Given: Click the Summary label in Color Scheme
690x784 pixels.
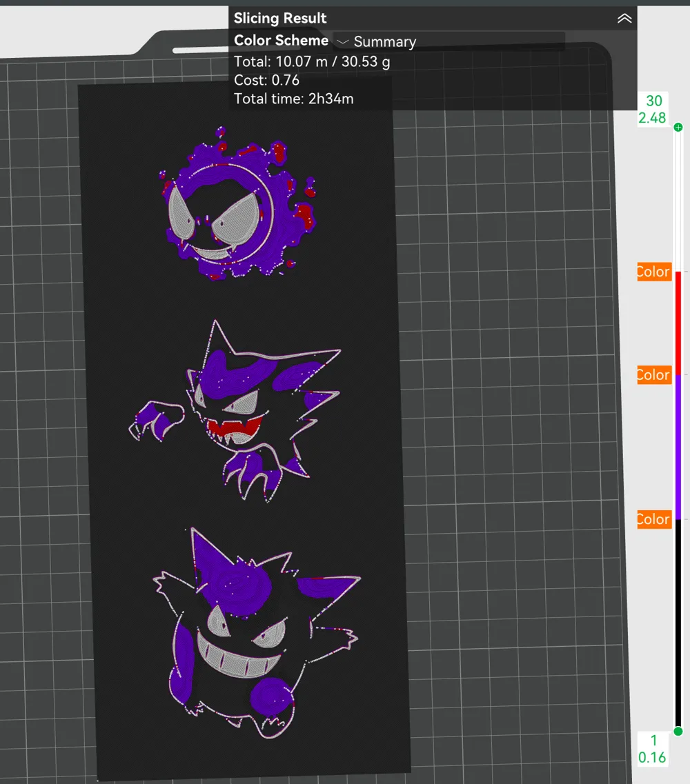Looking at the screenshot, I should [384, 41].
